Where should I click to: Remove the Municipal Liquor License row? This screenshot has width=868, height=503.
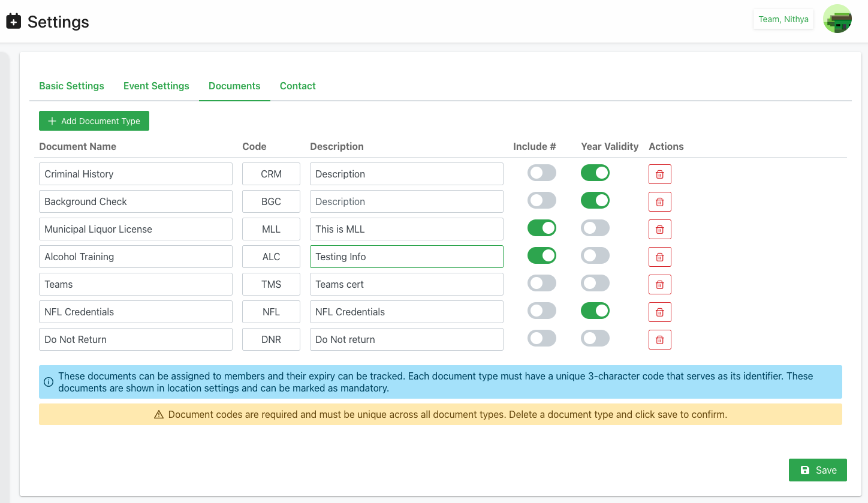[x=659, y=229]
